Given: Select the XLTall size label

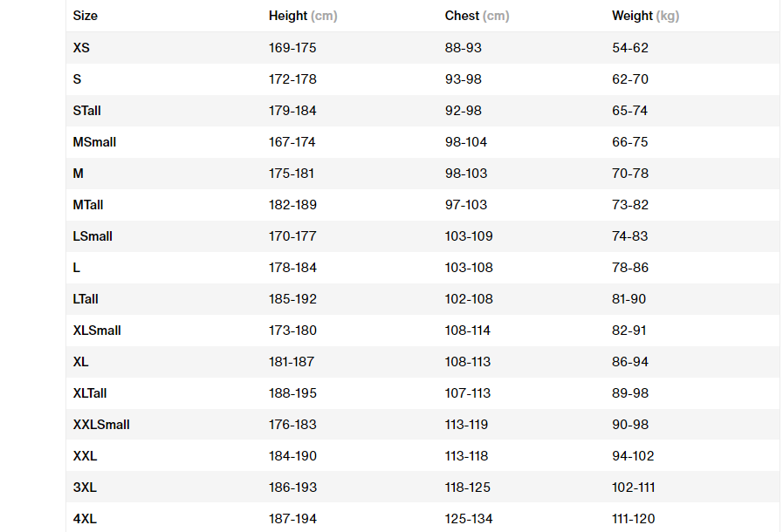Looking at the screenshot, I should pyautogui.click(x=90, y=393).
